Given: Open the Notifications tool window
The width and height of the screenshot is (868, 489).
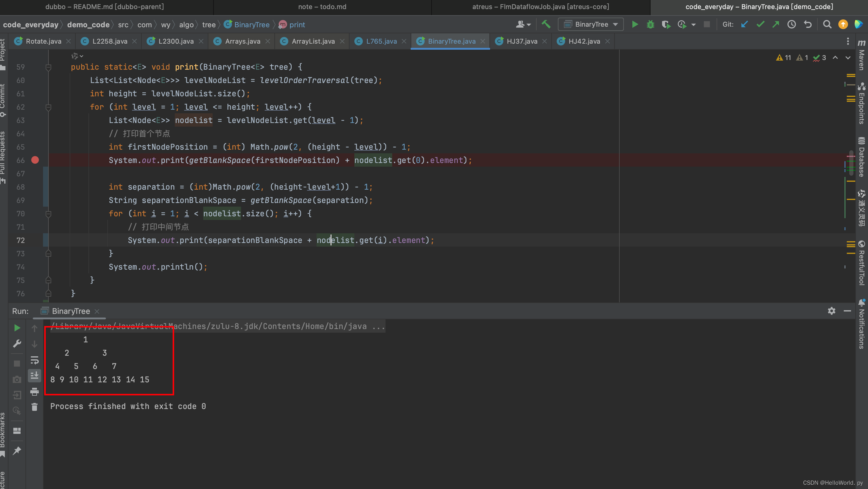Looking at the screenshot, I should (x=862, y=324).
